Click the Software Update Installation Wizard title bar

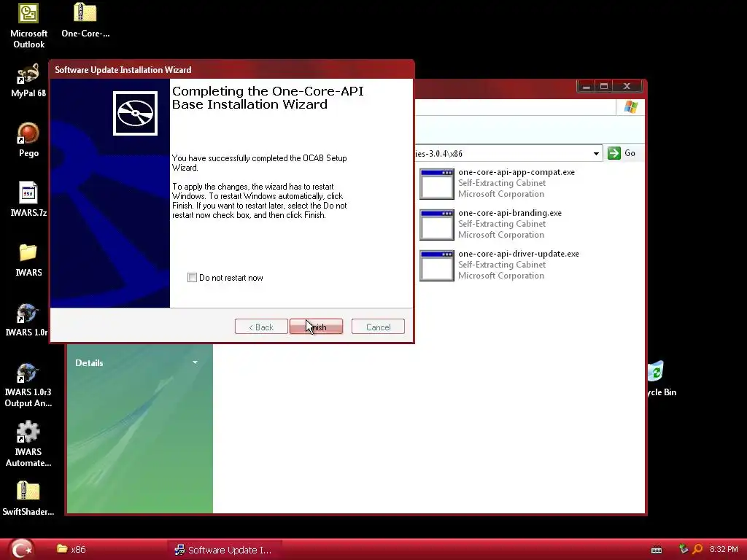click(231, 69)
